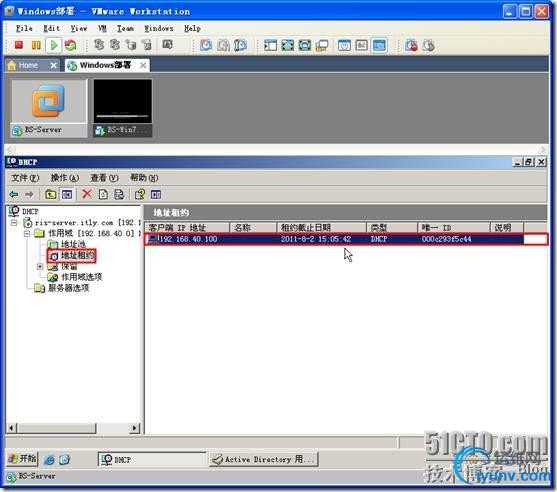Switch to the Home tab
The width and height of the screenshot is (557, 492).
point(28,65)
